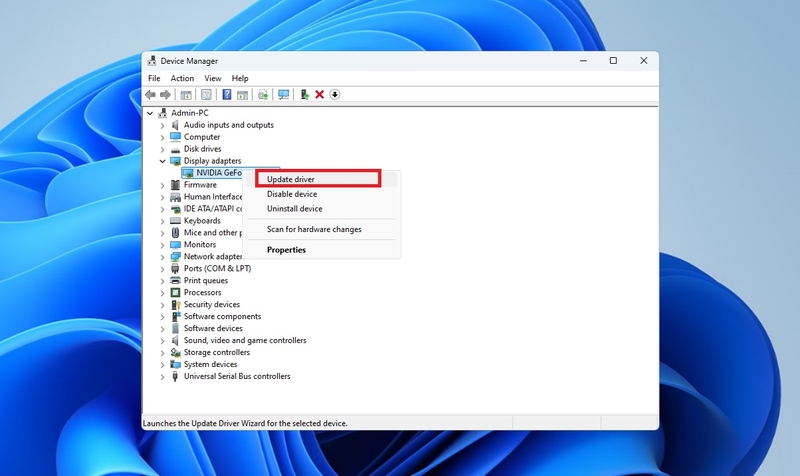Select the Human Interface devices icon
Image resolution: width=800 pixels, height=476 pixels.
coord(175,197)
